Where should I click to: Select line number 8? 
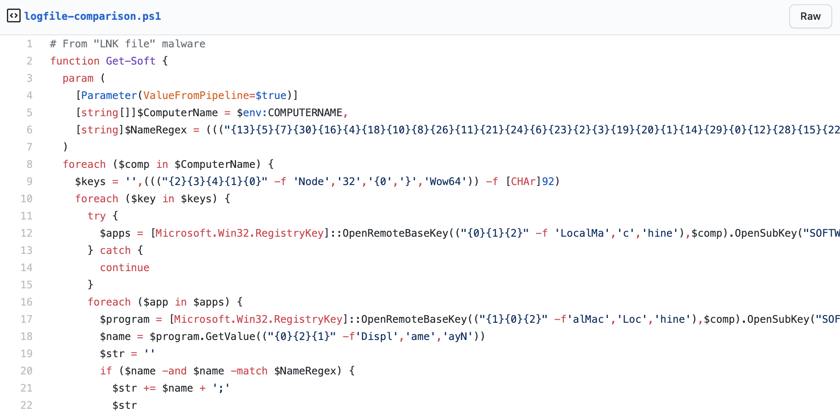click(x=29, y=164)
